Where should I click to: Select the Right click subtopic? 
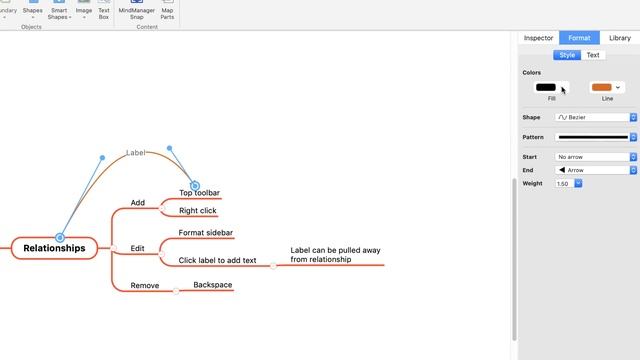(x=198, y=211)
